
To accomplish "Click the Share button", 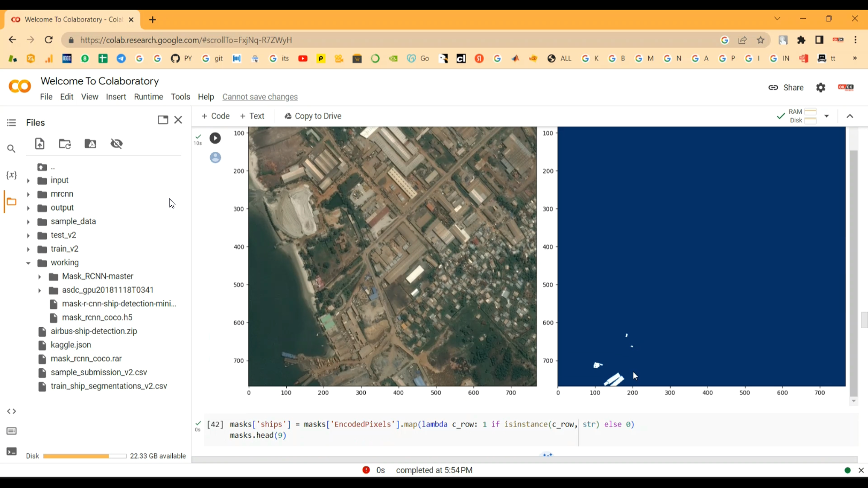I will 786,87.
